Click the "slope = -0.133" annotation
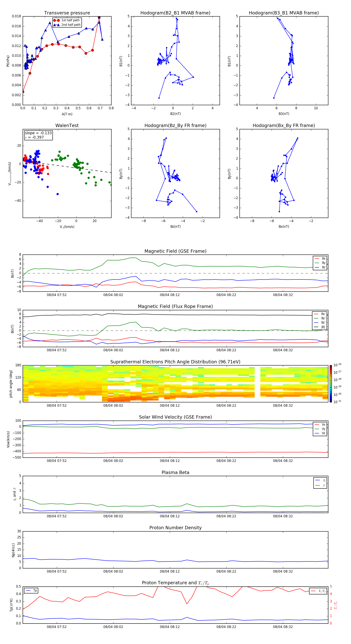351x644 pixels. tap(38, 133)
